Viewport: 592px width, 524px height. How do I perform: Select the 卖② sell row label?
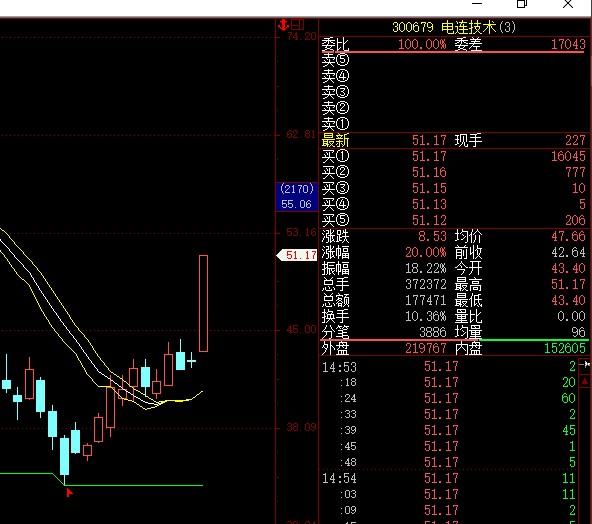pos(335,108)
